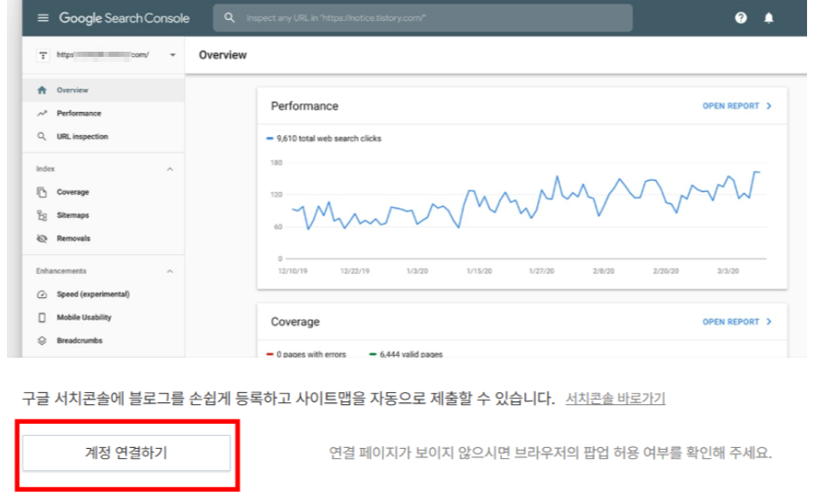The image size is (820, 504).
Task: Click the Sitemaps tree icon
Action: (42, 215)
